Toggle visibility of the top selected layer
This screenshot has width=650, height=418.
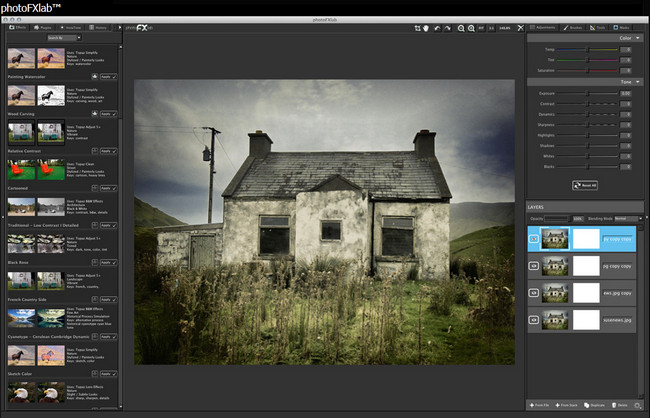[x=534, y=240]
